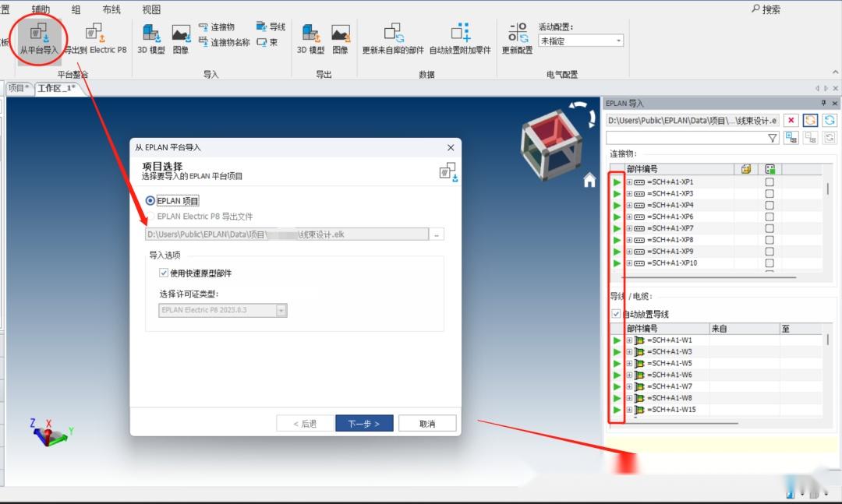Click the expand-all tree icon in EPLAN 导入
The height and width of the screenshot is (504, 842).
coord(791,138)
